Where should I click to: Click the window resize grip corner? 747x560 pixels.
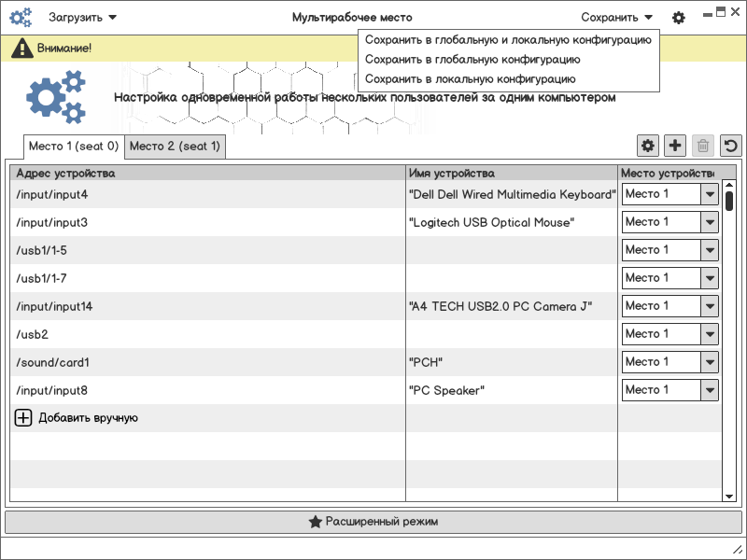point(737,549)
